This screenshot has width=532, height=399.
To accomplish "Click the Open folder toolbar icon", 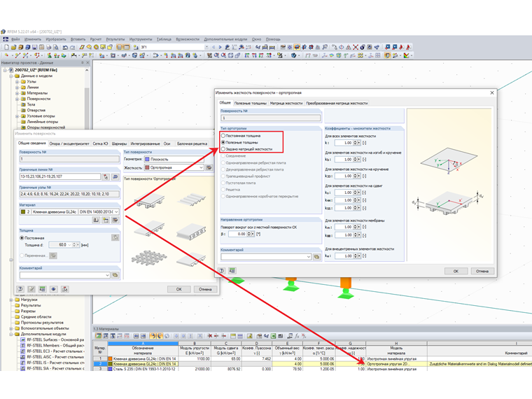I will (x=13, y=47).
